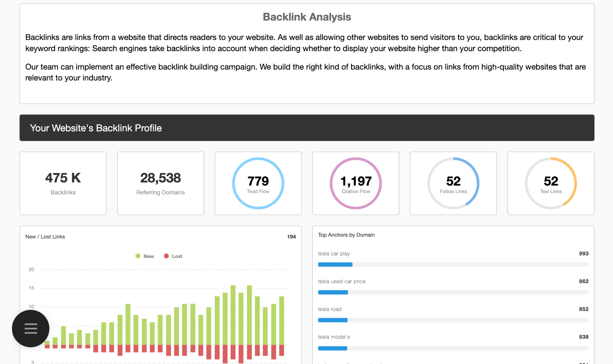The height and width of the screenshot is (364, 613).
Task: Click the Citation Flow circular gauge
Action: (355, 183)
